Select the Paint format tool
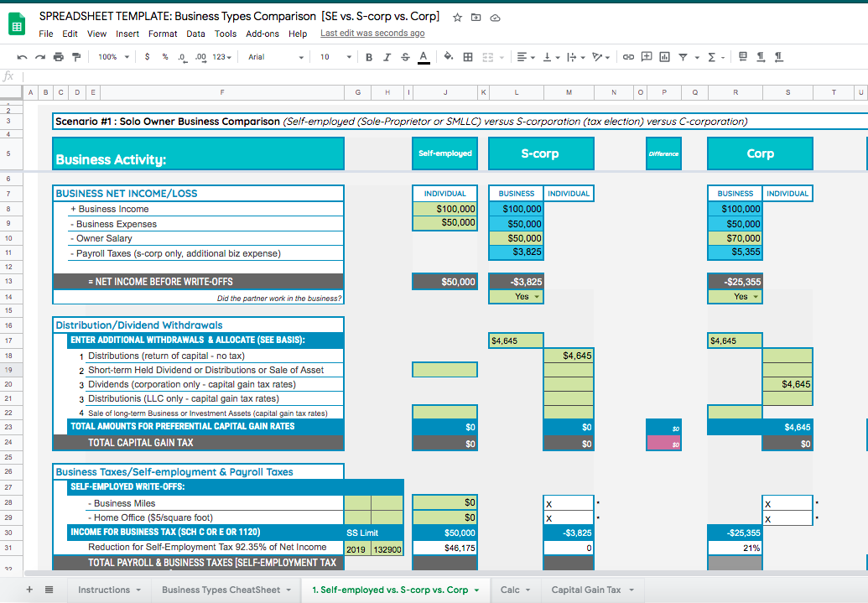 point(76,57)
